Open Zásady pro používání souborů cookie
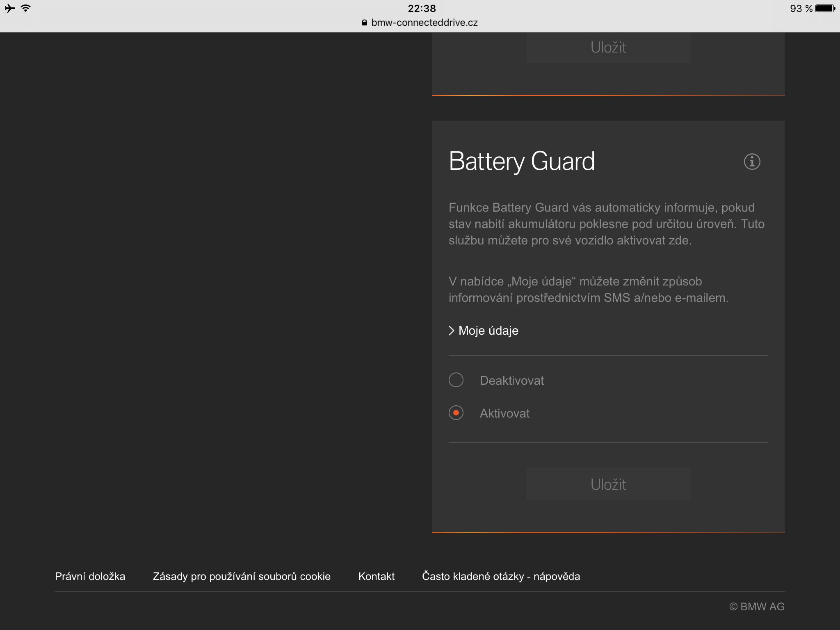Viewport: 840px width, 630px height. [242, 576]
